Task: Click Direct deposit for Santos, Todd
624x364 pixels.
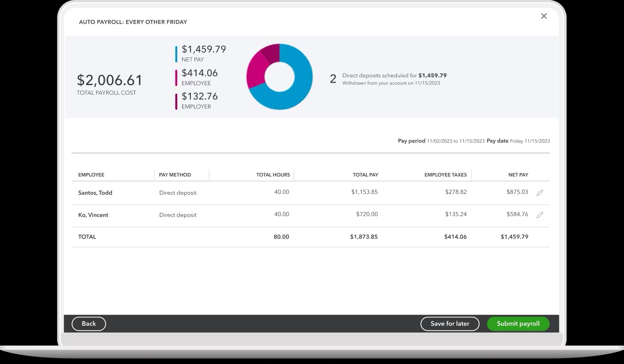Action: tap(178, 193)
